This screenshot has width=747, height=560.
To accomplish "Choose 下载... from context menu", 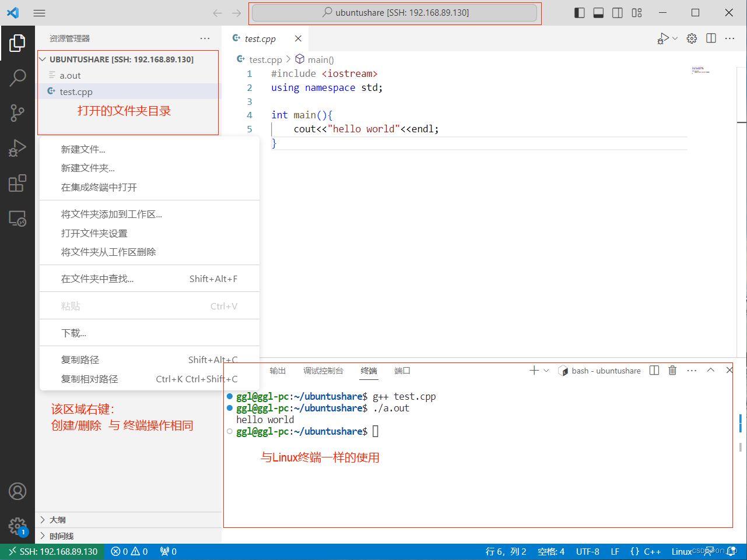I will coord(149,333).
